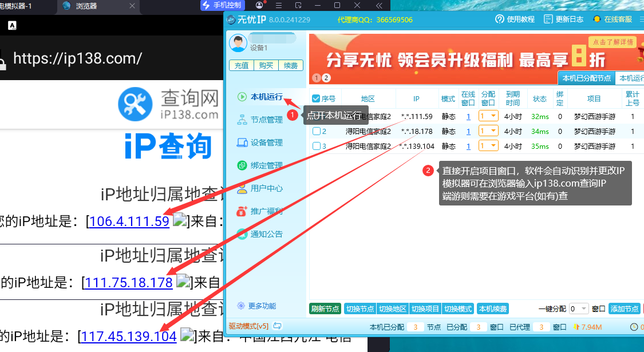The height and width of the screenshot is (352, 644).
Task: Click the emulator account icon with red dot
Action: tap(260, 5)
